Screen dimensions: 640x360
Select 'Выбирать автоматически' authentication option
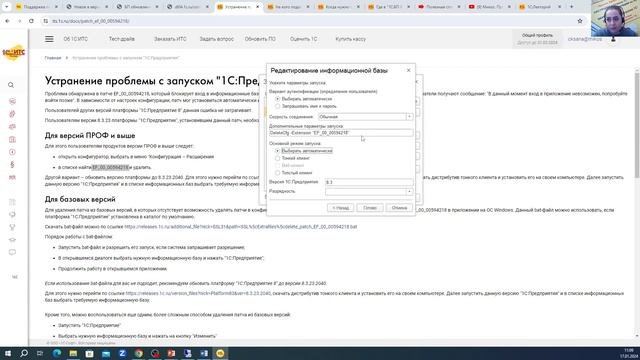point(278,99)
